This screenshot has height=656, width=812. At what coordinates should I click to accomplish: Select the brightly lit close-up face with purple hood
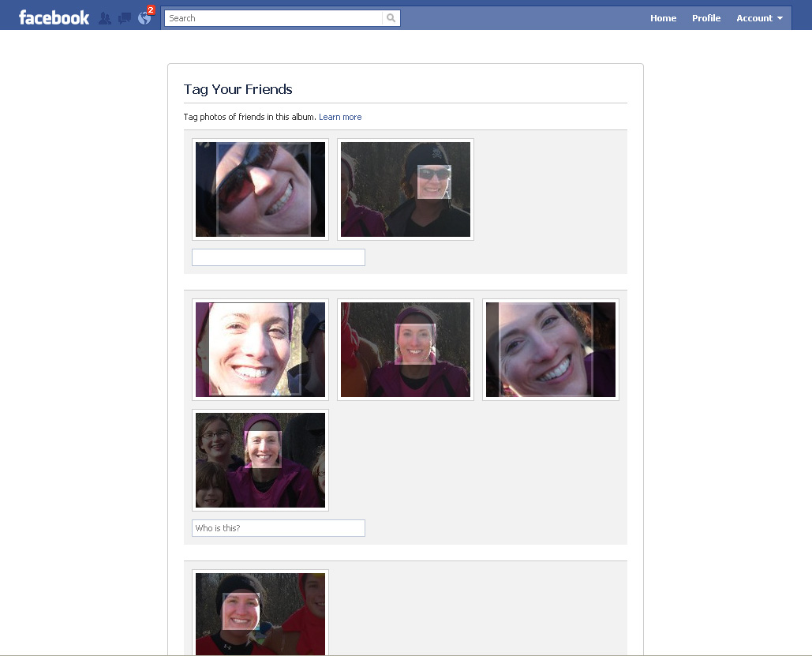(x=260, y=350)
